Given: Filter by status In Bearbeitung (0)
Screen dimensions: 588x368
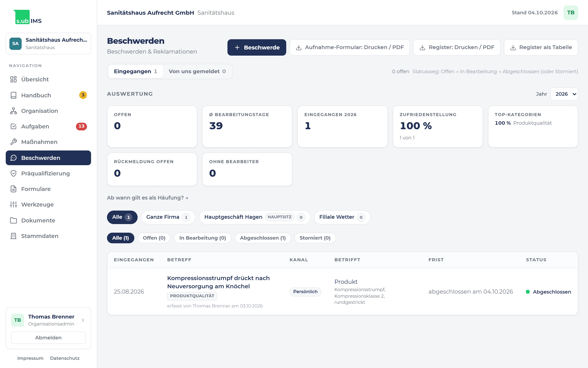Looking at the screenshot, I should [203, 238].
